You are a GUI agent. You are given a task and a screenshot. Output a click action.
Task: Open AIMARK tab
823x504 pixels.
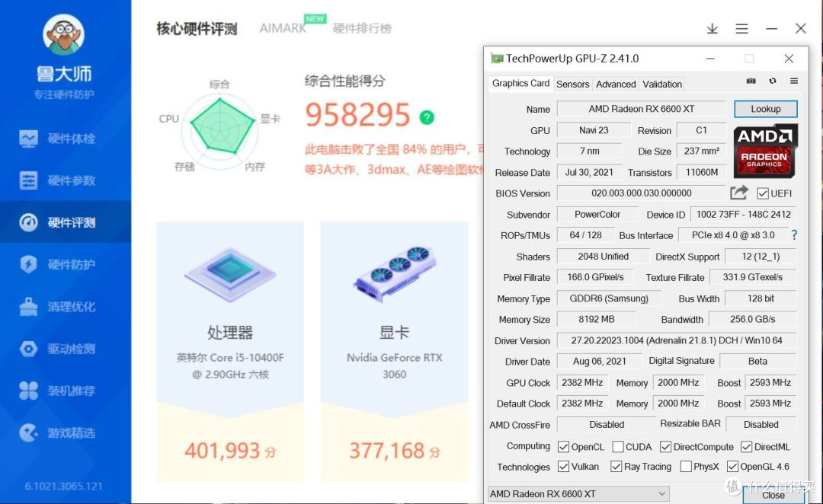point(283,28)
